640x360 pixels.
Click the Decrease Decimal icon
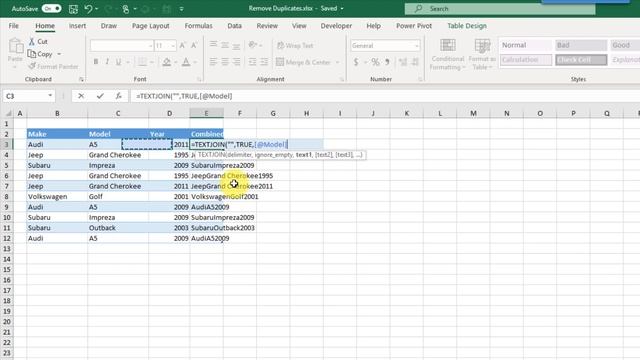[415, 62]
